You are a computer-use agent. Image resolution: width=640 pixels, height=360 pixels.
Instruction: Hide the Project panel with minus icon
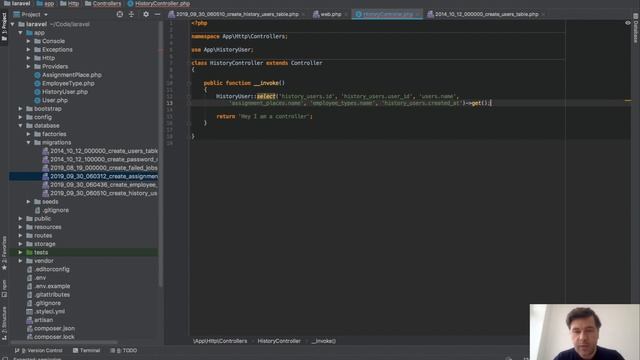click(157, 14)
